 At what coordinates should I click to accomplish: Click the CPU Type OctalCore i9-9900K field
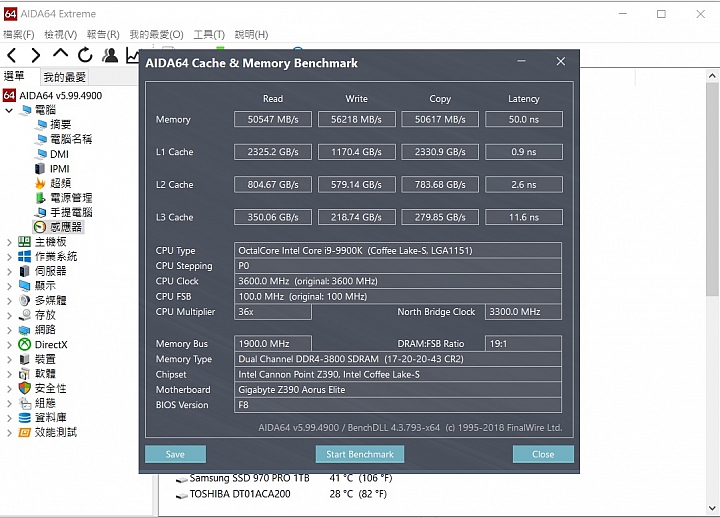398,250
